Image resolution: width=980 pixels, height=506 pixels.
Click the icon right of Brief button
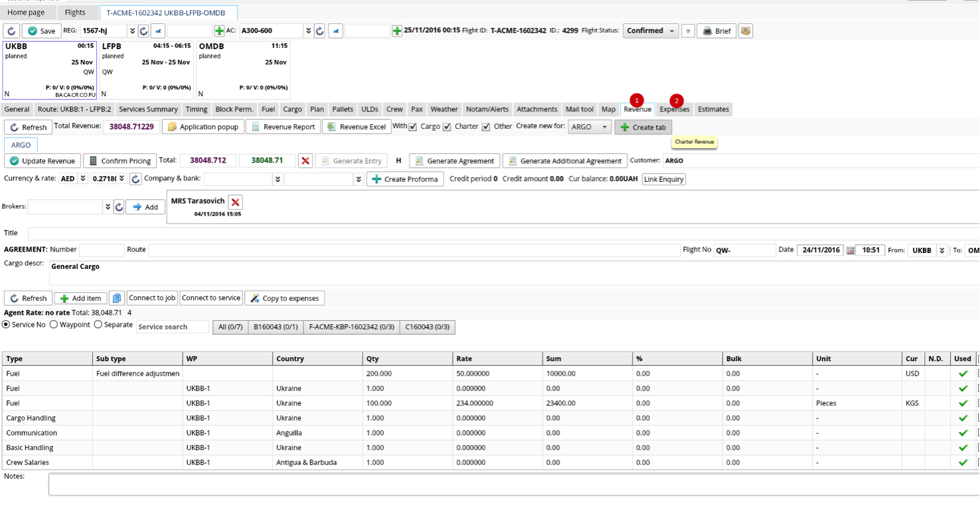click(x=746, y=31)
